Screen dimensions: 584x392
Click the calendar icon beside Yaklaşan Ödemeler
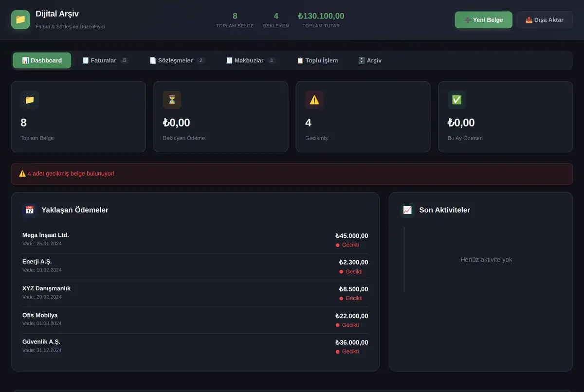[x=30, y=210]
